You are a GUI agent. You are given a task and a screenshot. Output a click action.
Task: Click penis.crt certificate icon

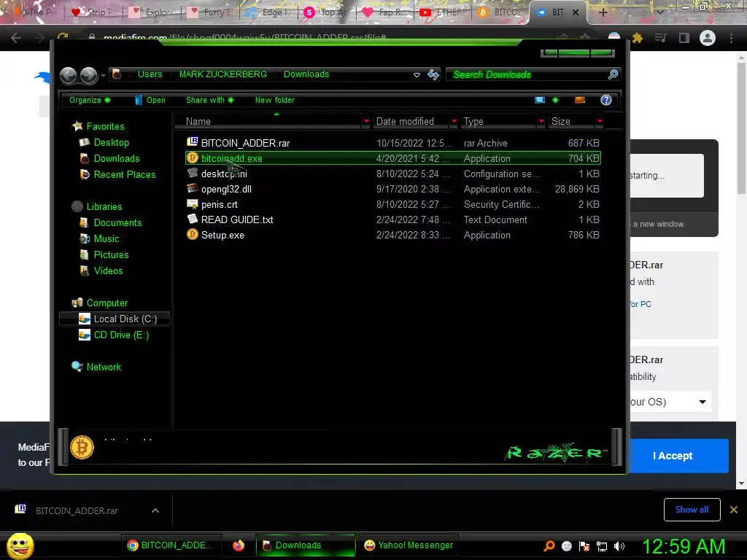[193, 204]
